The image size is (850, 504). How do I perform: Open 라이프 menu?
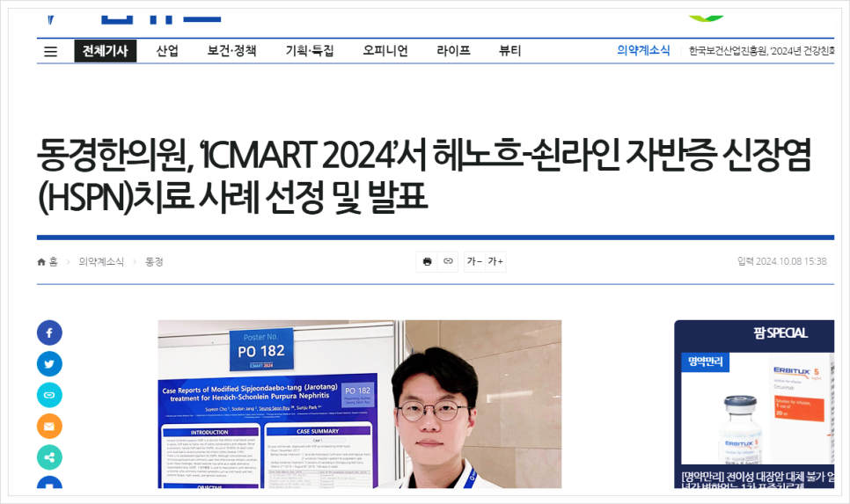454,51
